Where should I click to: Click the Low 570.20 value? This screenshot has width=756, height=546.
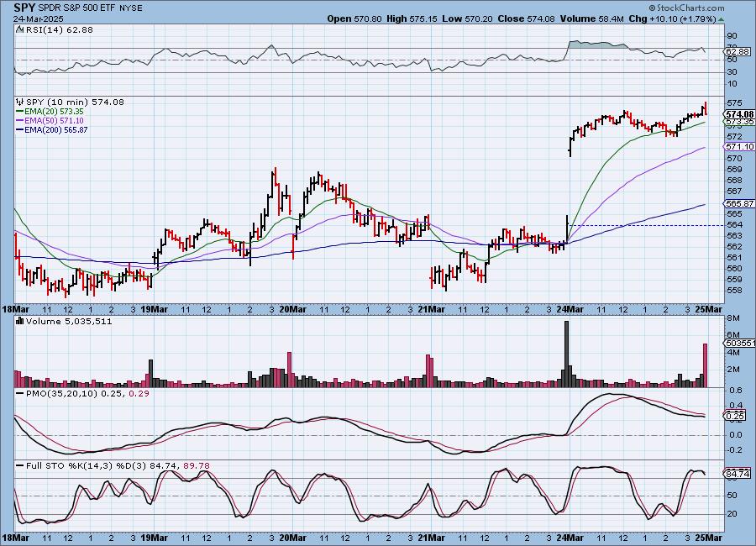click(467, 18)
